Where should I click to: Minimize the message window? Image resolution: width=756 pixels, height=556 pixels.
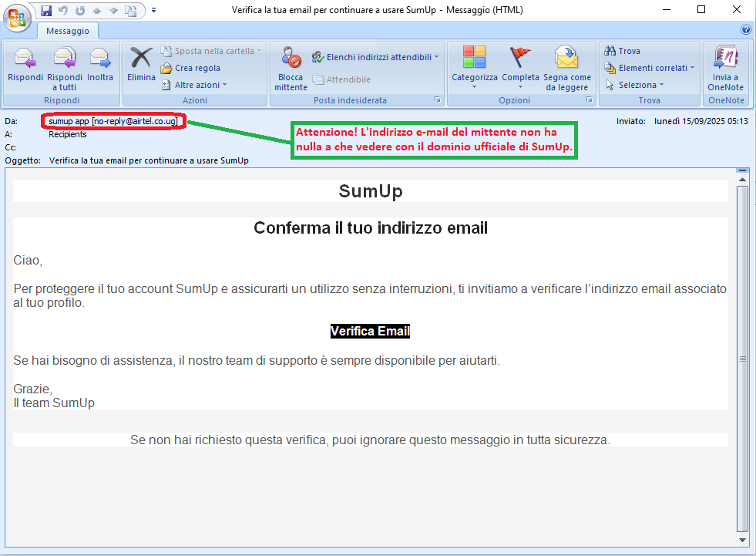[x=667, y=10]
